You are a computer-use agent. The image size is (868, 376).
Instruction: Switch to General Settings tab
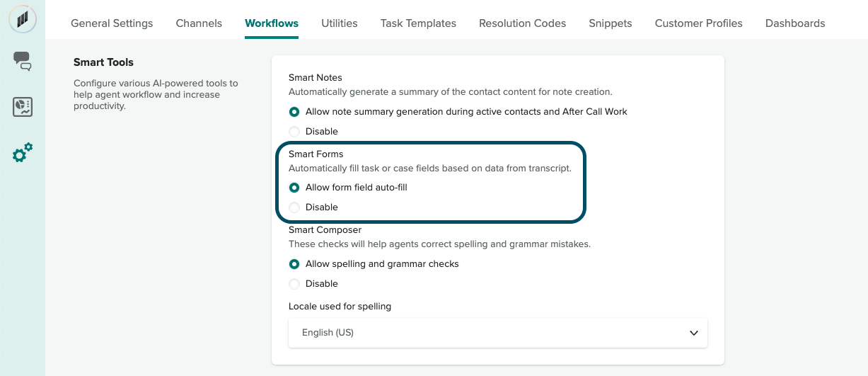[x=112, y=23]
